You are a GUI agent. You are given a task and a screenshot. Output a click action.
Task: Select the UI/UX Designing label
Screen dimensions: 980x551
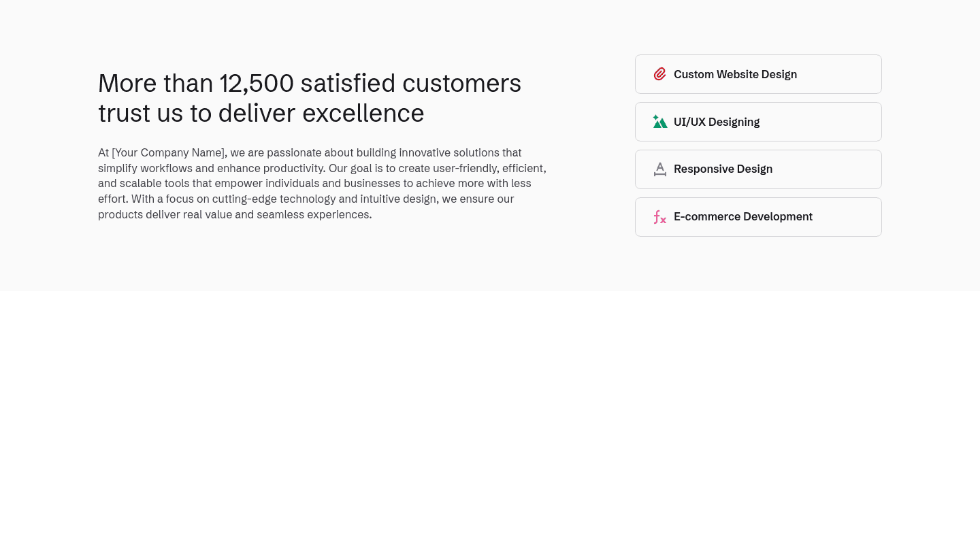pyautogui.click(x=717, y=122)
